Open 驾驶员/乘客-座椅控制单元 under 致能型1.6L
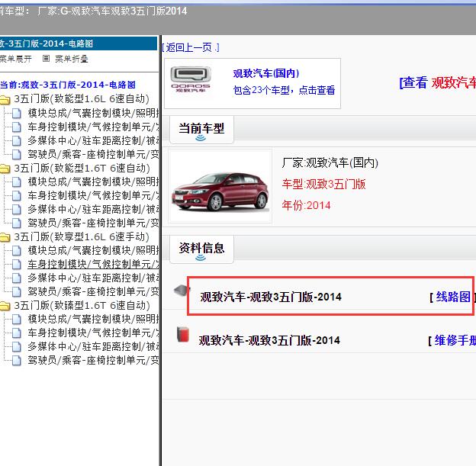476x466 pixels. tap(93, 154)
